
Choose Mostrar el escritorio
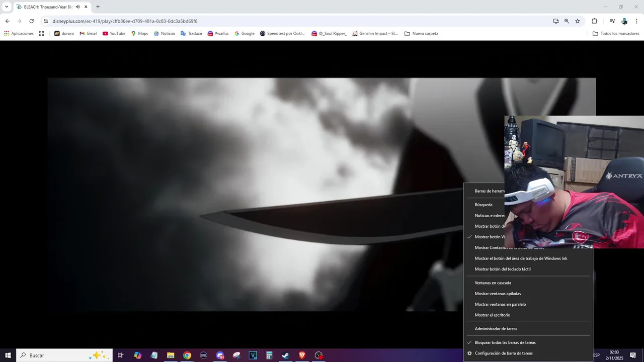pyautogui.click(x=493, y=315)
